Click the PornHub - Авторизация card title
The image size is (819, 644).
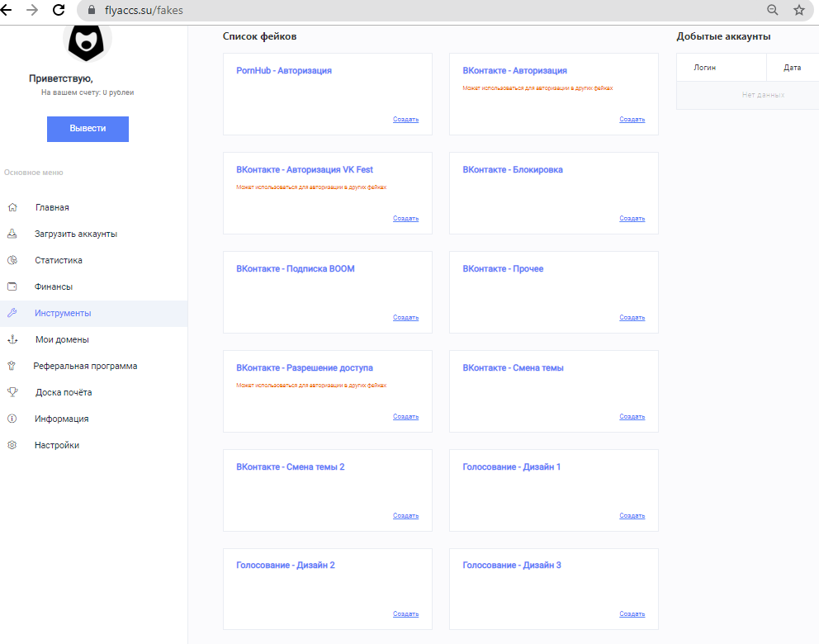(284, 70)
